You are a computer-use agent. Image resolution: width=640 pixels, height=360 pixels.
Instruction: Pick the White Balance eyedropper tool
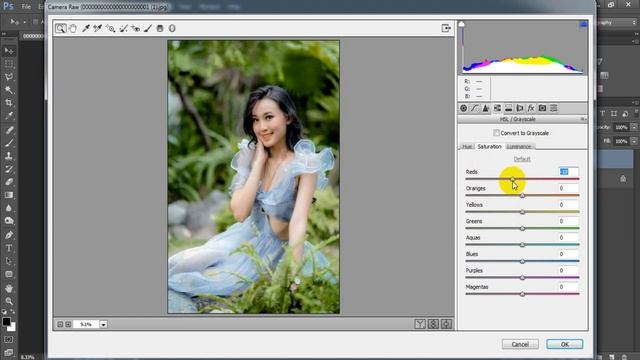coord(86,28)
